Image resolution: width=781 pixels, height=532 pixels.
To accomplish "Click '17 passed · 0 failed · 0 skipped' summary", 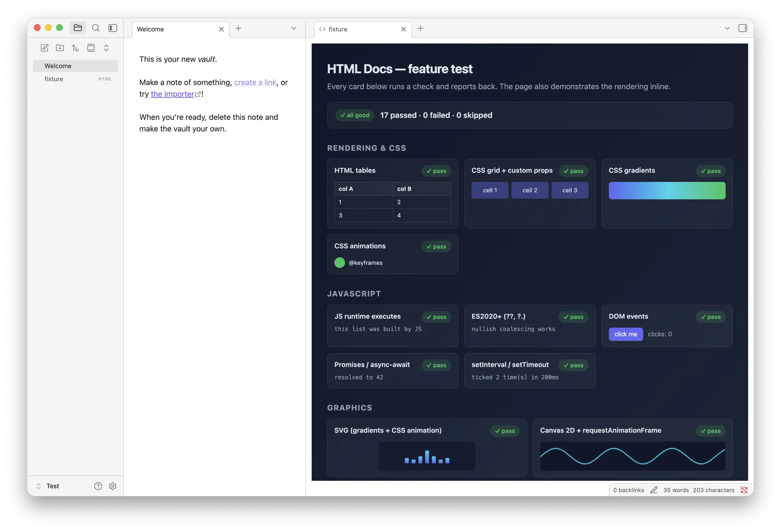I will pyautogui.click(x=436, y=115).
